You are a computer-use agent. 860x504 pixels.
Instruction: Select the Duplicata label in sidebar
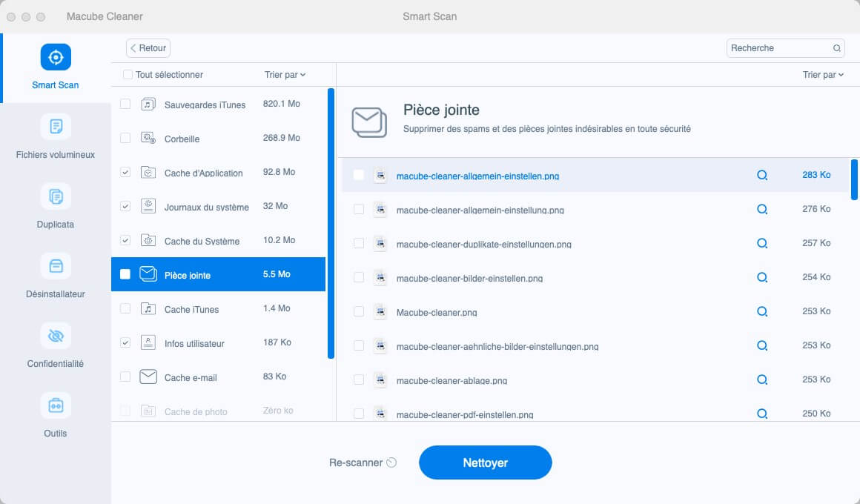[56, 225]
